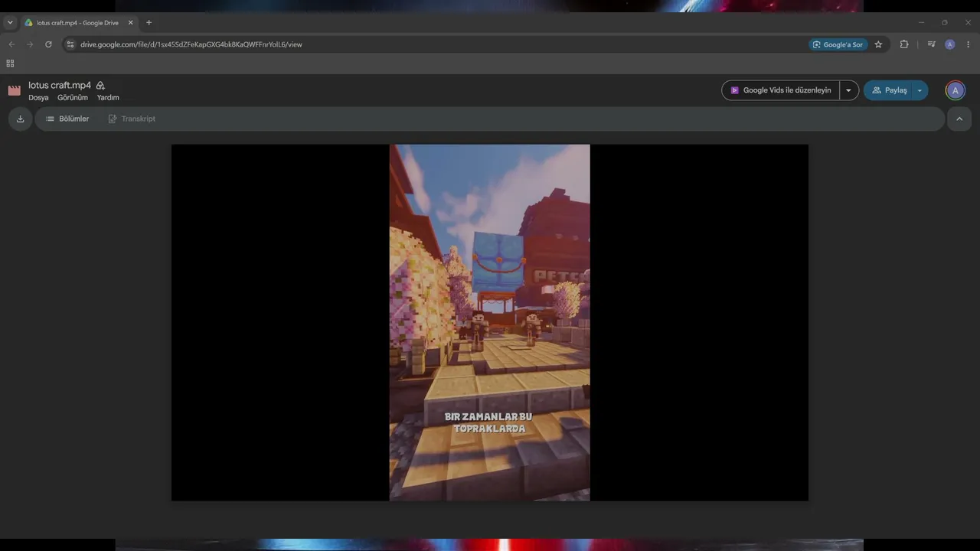Screen dimensions: 980x551
Task: Expand the Google Vids dropdown arrow
Action: coord(848,90)
